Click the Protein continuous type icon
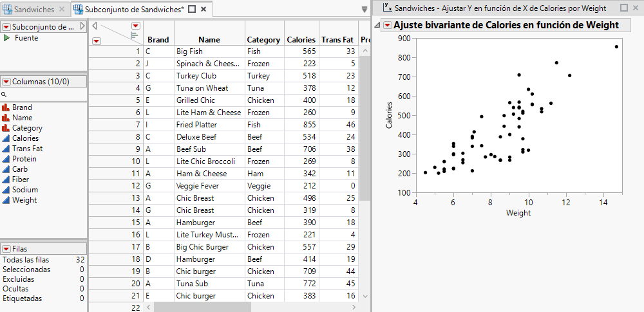Viewport: 644px width, 312px height. [x=6, y=158]
